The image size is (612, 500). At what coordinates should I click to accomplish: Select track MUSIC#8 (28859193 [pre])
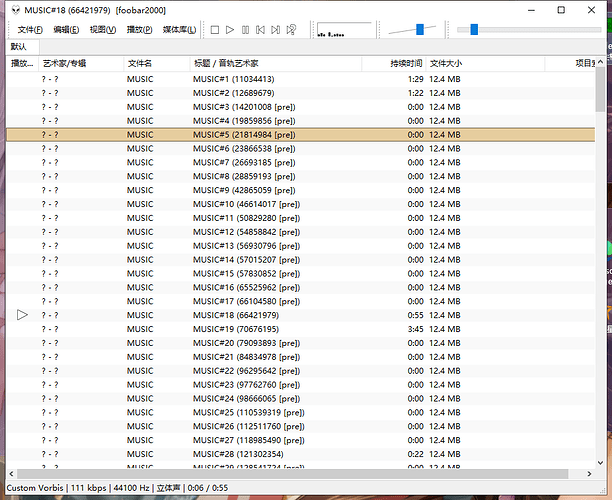pos(301,176)
